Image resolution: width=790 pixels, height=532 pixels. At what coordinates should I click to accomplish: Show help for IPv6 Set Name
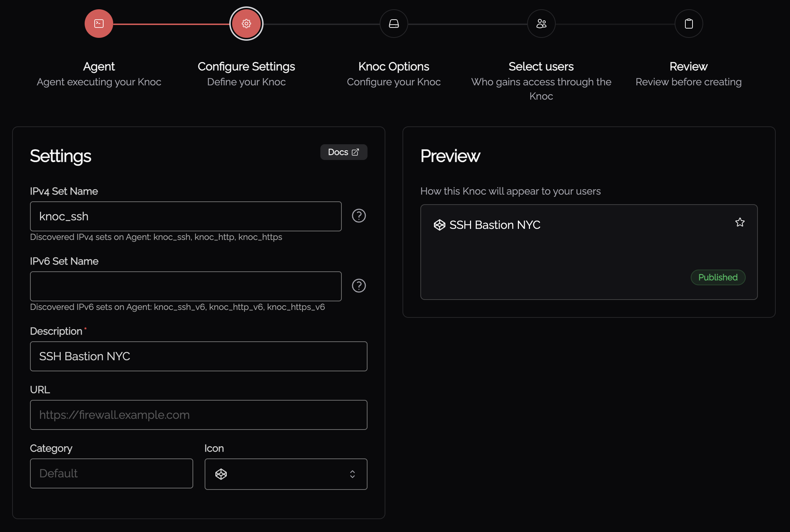359,286
